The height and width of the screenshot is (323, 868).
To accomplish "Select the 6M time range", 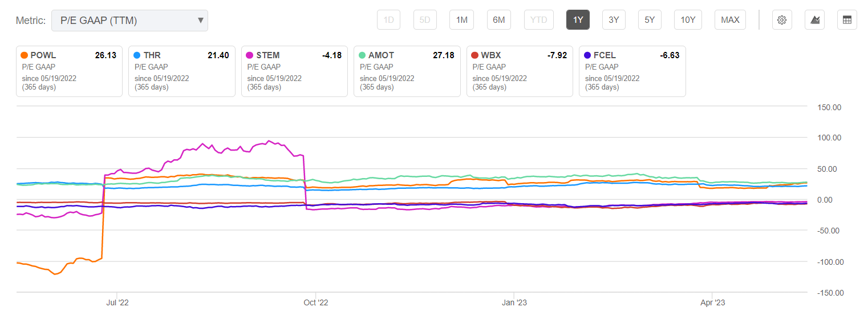I will [498, 20].
